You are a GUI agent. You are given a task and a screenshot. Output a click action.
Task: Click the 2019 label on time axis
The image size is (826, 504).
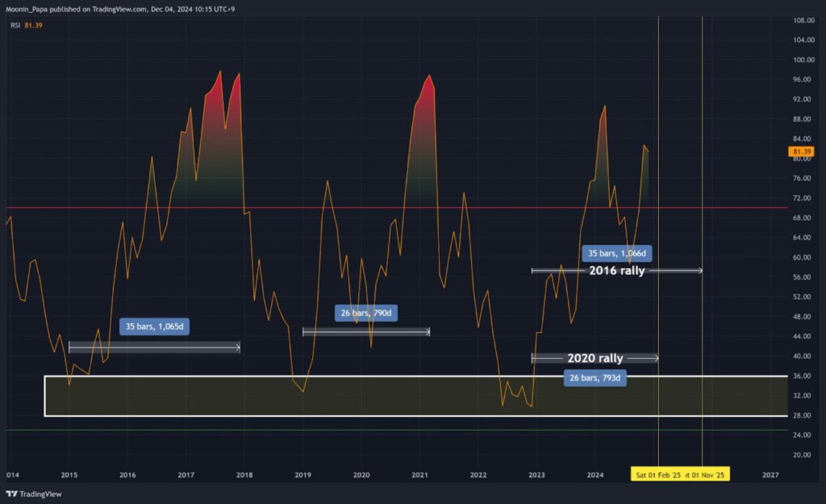coord(303,475)
